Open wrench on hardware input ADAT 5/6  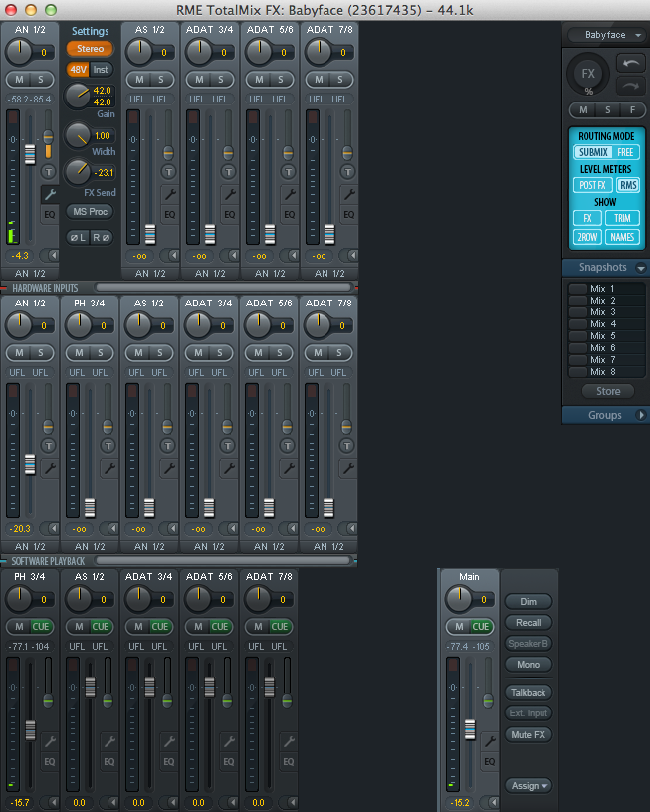point(289,194)
